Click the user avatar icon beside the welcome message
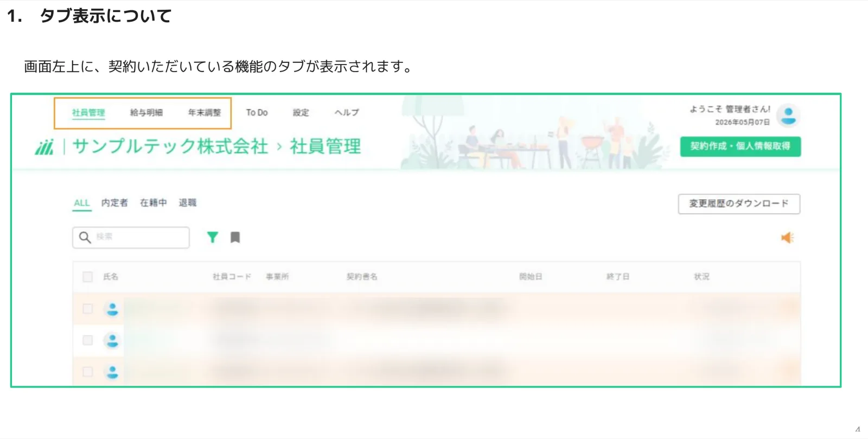Image resolution: width=868 pixels, height=439 pixels. coord(788,116)
